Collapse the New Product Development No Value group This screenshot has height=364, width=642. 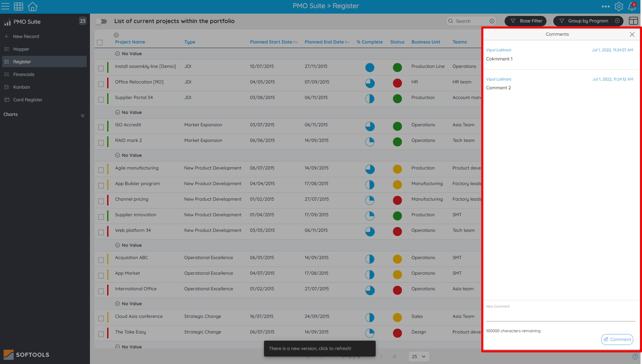tap(118, 155)
